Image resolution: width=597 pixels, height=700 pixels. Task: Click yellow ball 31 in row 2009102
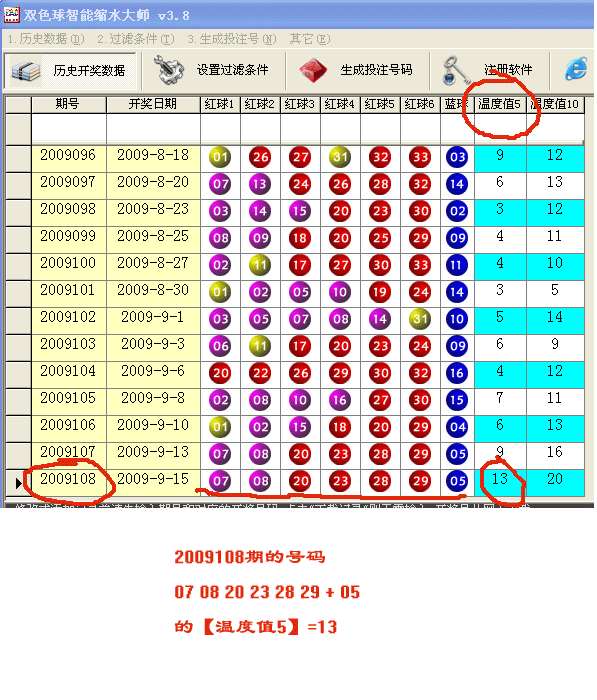[420, 319]
